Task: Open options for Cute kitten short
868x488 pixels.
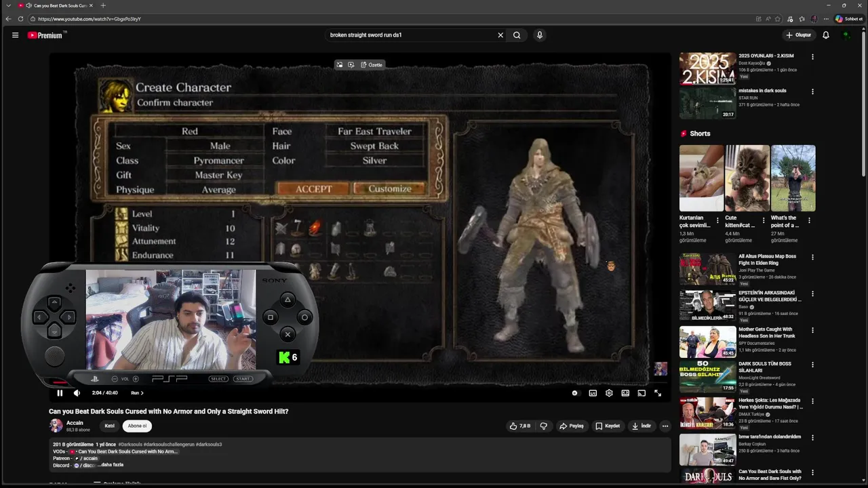Action: coord(764,220)
